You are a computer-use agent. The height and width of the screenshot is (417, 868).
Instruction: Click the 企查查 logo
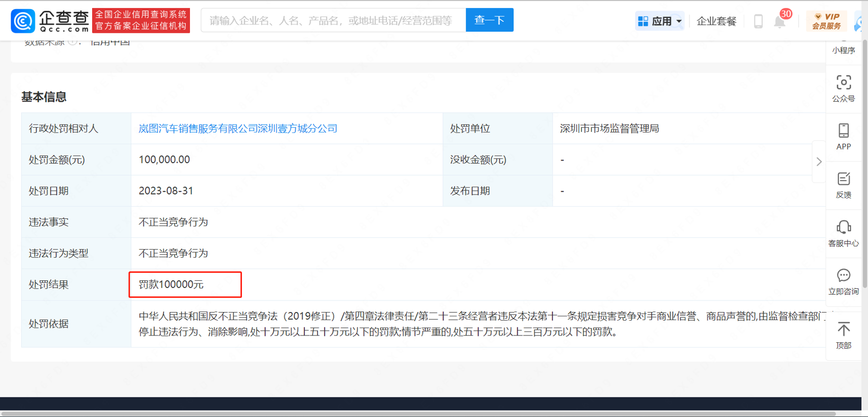click(50, 21)
